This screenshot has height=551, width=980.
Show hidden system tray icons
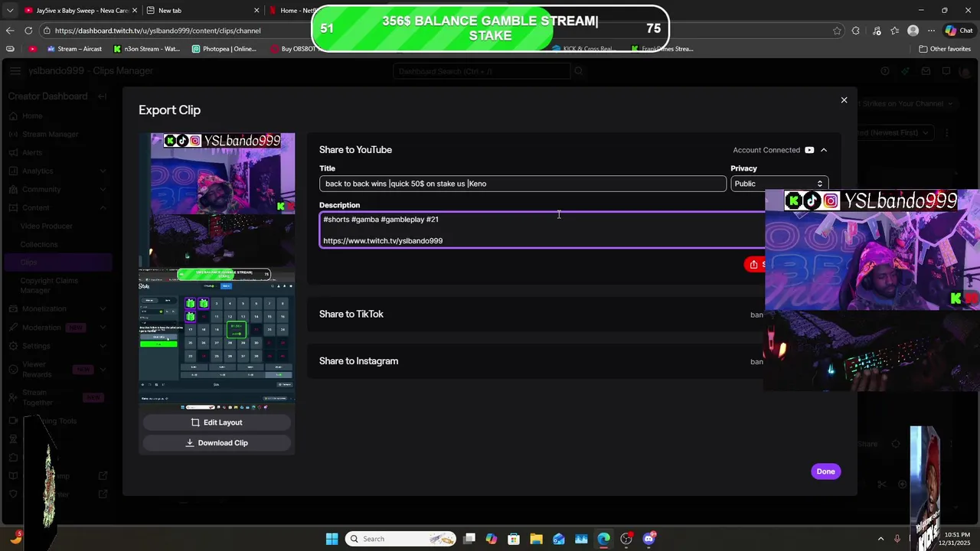tap(880, 539)
